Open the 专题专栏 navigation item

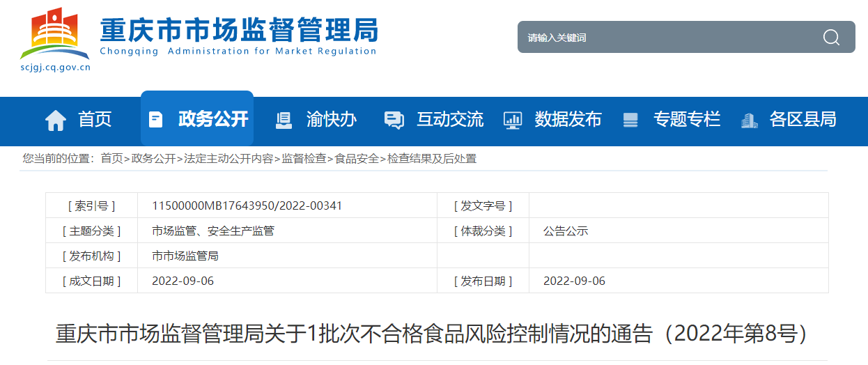pos(687,119)
